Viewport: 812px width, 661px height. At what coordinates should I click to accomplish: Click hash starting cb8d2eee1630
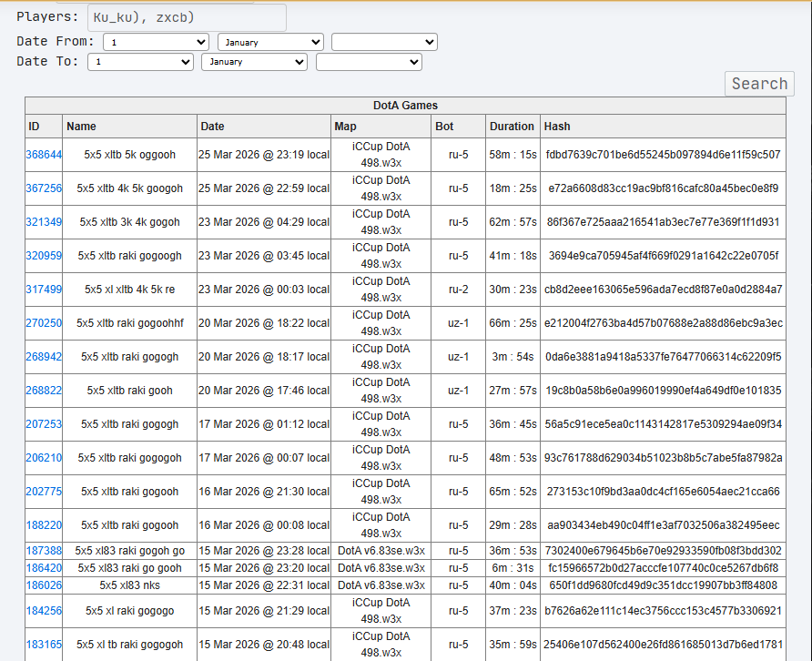663,289
